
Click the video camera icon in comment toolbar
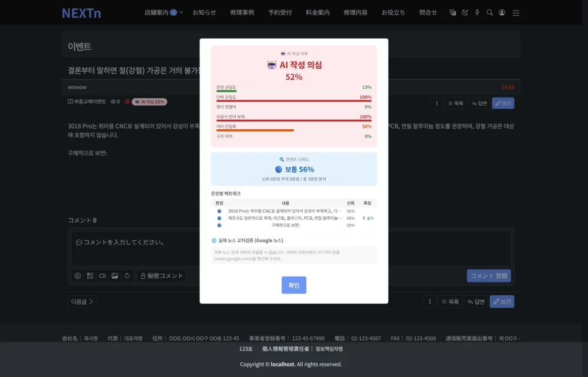click(x=102, y=275)
